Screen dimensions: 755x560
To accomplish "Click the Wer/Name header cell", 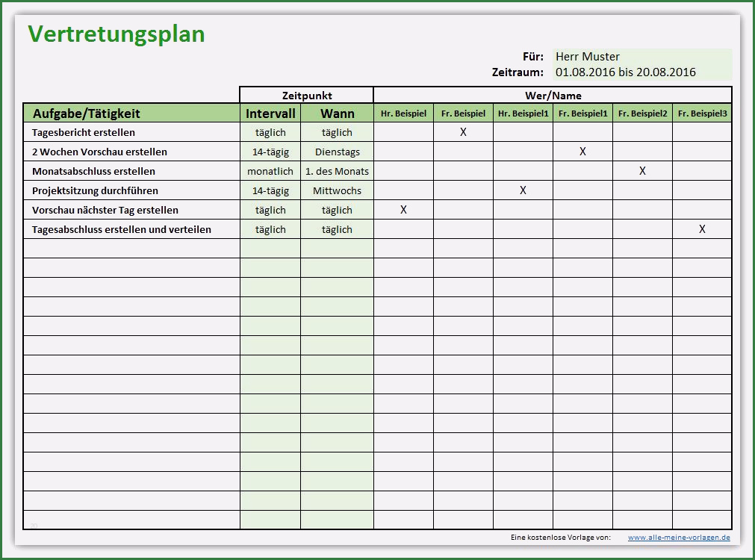I will (553, 95).
